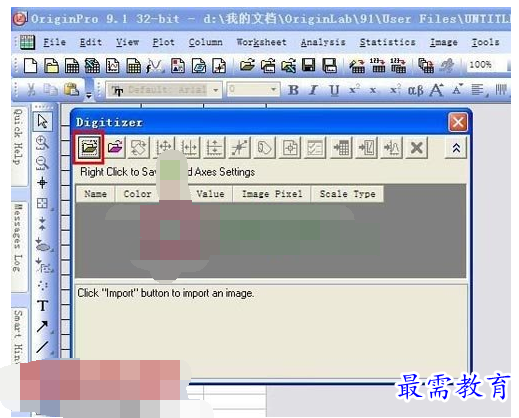Click the tag-shaped label icon in Digitizer
The height and width of the screenshot is (418, 519).
[265, 147]
